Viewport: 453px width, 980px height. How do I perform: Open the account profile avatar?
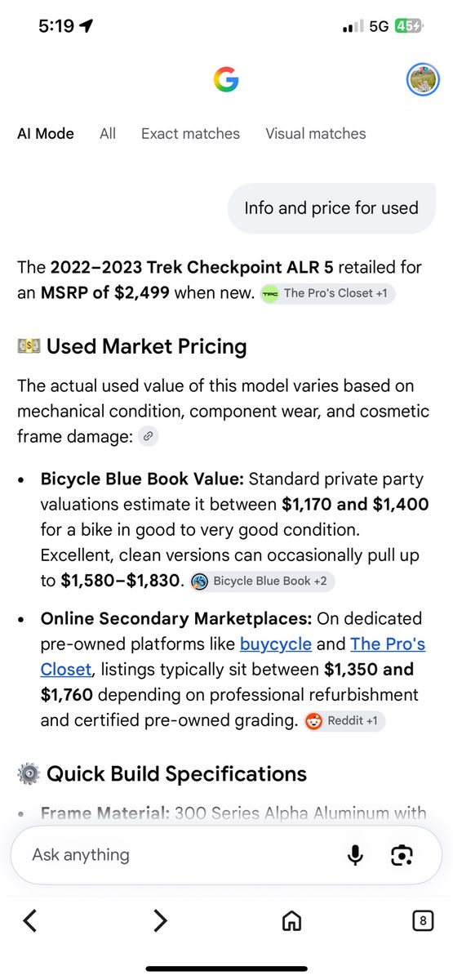[423, 79]
